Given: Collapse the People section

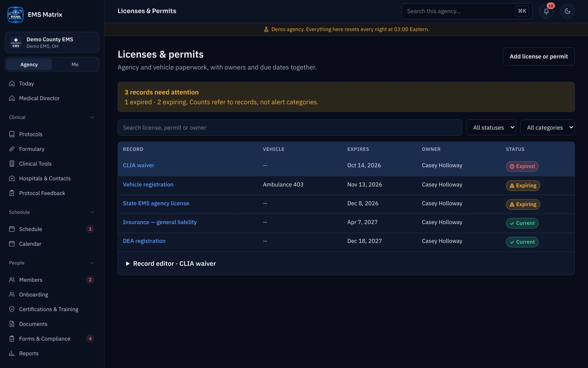Looking at the screenshot, I should [92, 263].
